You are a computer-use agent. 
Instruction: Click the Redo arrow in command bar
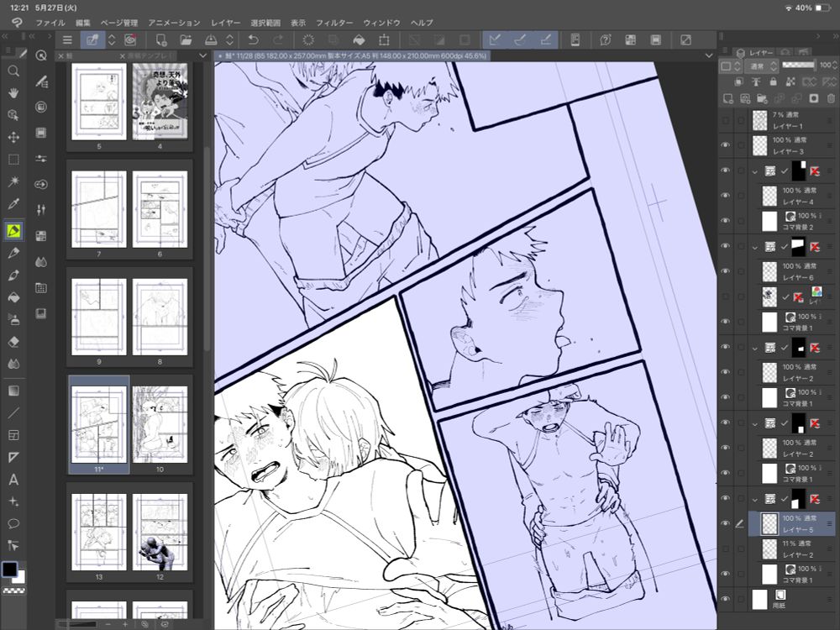tap(278, 40)
